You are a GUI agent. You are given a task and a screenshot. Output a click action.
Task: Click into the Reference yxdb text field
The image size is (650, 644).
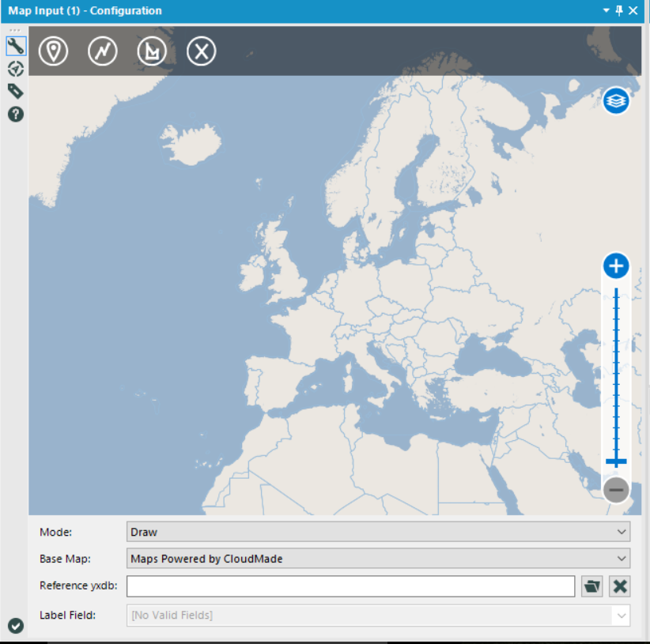coord(350,586)
